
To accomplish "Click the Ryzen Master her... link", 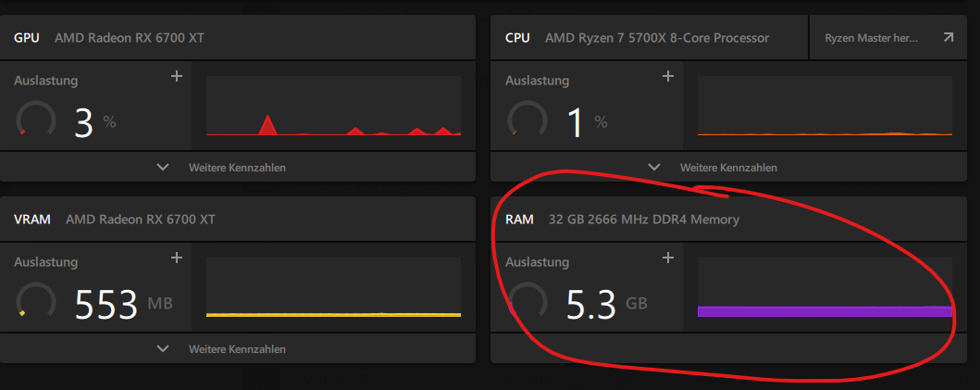I will coord(871,38).
